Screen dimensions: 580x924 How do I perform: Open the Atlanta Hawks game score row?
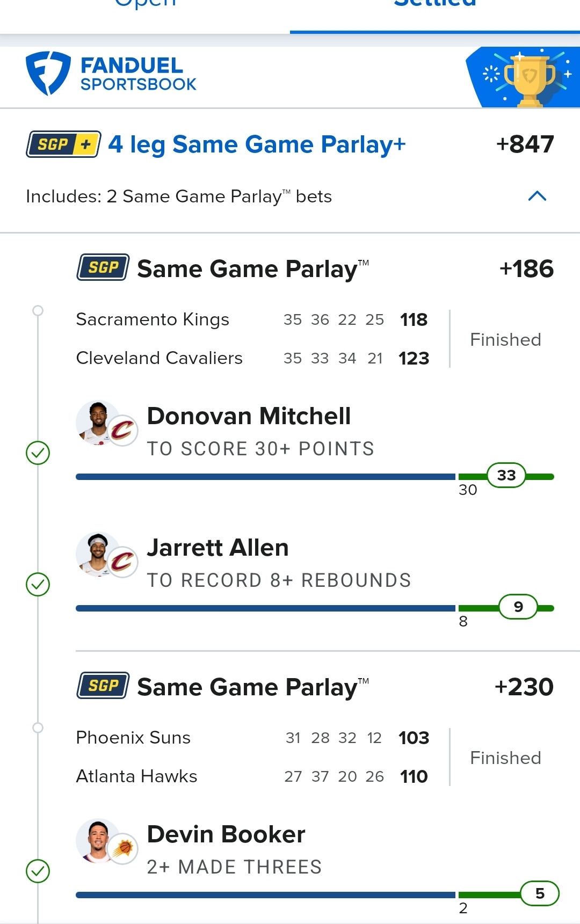pyautogui.click(x=252, y=776)
